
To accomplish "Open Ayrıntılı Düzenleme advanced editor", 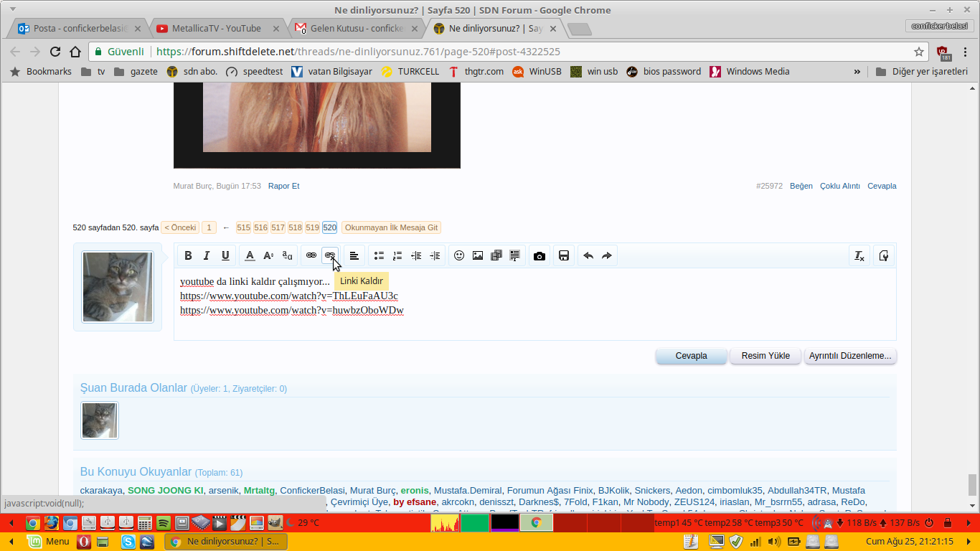I will 850,356.
